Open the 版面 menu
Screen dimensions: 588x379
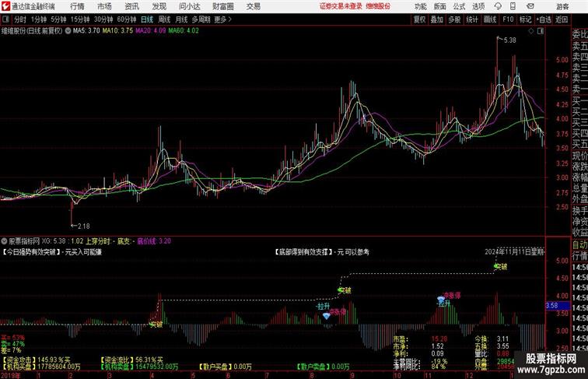click(x=440, y=6)
